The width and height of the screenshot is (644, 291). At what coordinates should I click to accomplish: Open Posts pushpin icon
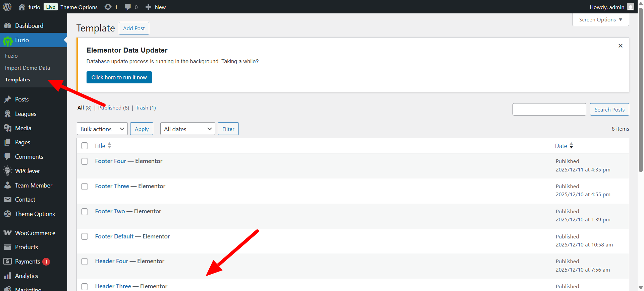(x=7, y=99)
